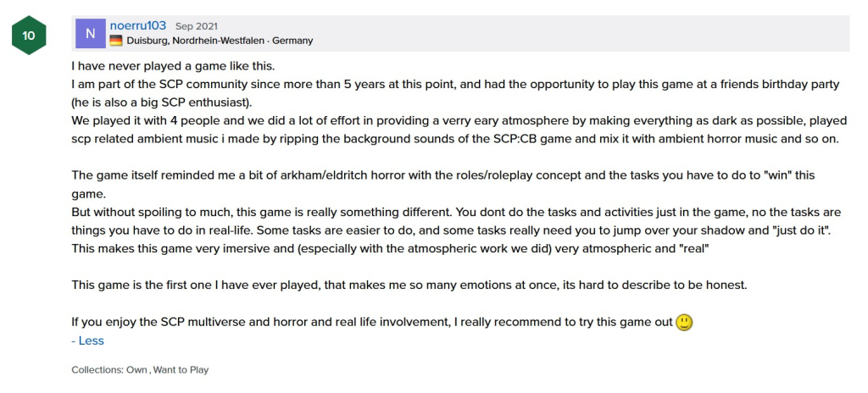Click the German flag icon
Viewport: 868px width, 393px height.
(116, 41)
